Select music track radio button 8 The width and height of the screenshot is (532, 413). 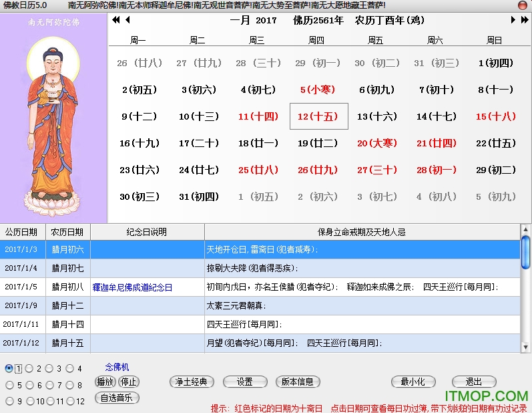69,385
